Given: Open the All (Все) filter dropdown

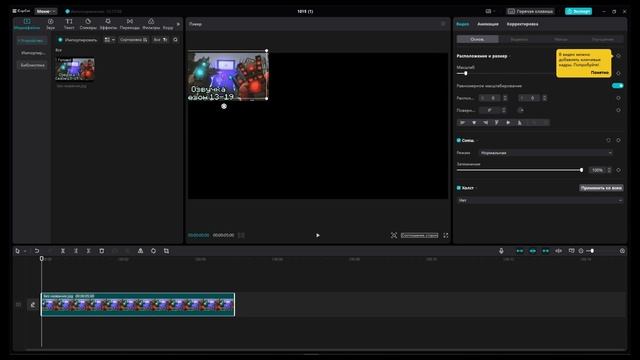Looking at the screenshot, I should pos(160,40).
